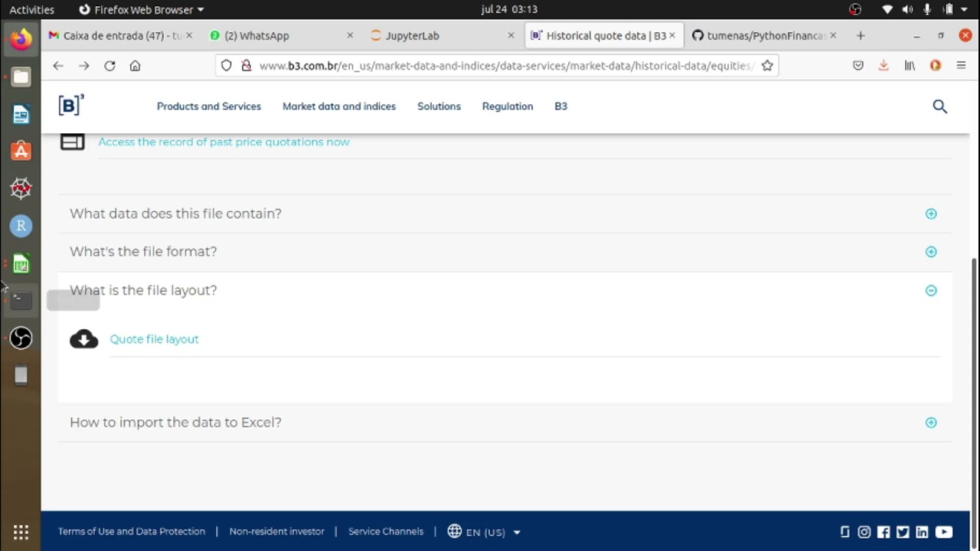Image resolution: width=980 pixels, height=551 pixels.
Task: Open Files manager in the dock
Action: 21,77
